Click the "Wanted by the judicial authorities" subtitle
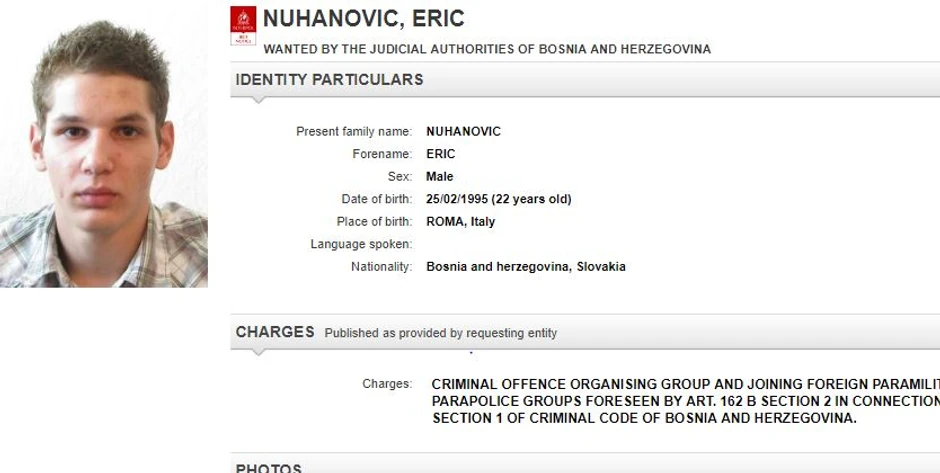The width and height of the screenshot is (940, 473). pyautogui.click(x=487, y=49)
